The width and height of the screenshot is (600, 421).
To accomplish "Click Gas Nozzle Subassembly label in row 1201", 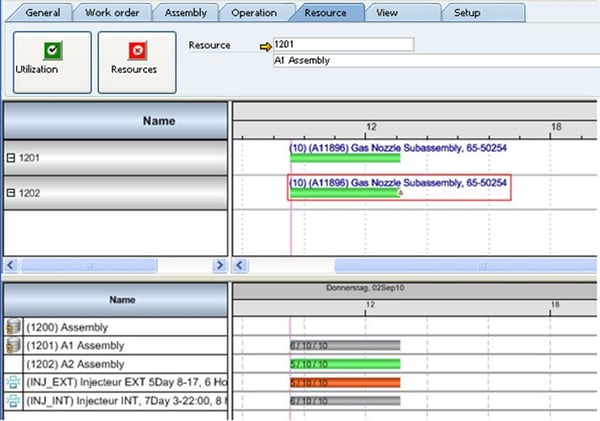I will 398,148.
